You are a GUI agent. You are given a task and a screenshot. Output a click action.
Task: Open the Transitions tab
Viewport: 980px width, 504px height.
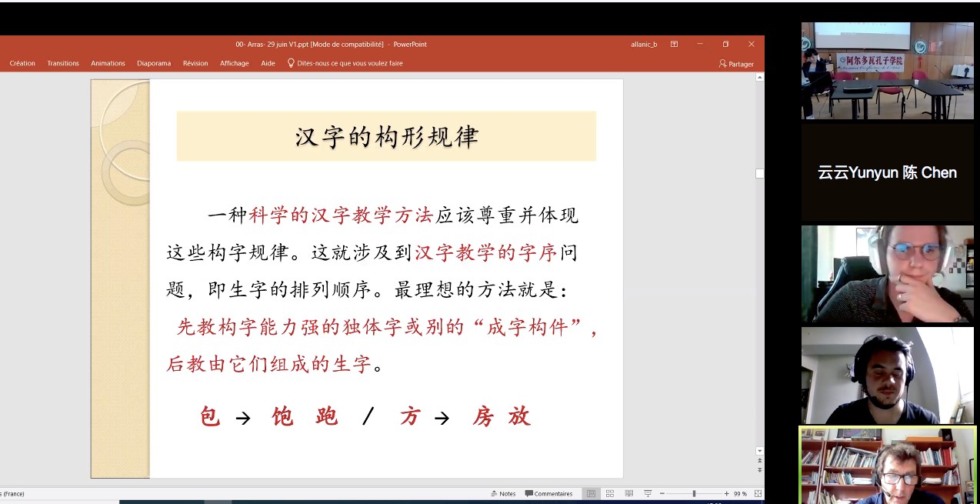click(63, 63)
